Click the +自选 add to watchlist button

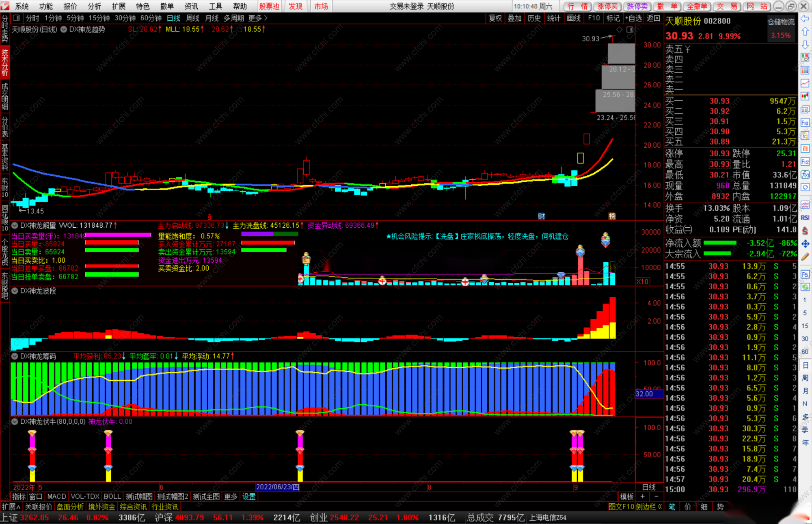click(633, 18)
